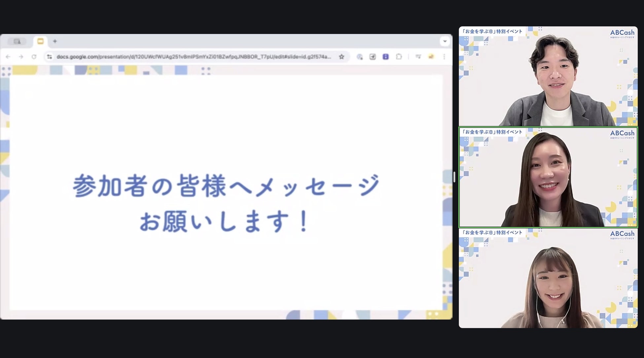
Task: Click the purple extension icon
Action: (385, 57)
